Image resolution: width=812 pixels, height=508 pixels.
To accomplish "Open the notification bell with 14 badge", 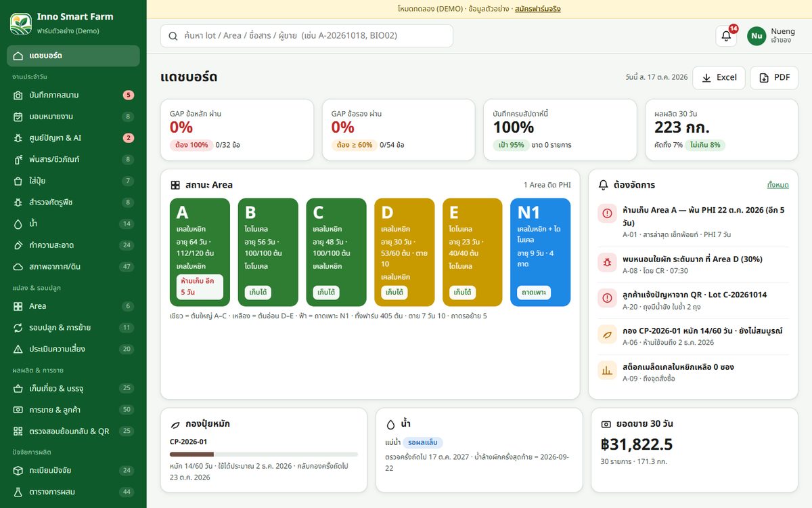I will (726, 36).
